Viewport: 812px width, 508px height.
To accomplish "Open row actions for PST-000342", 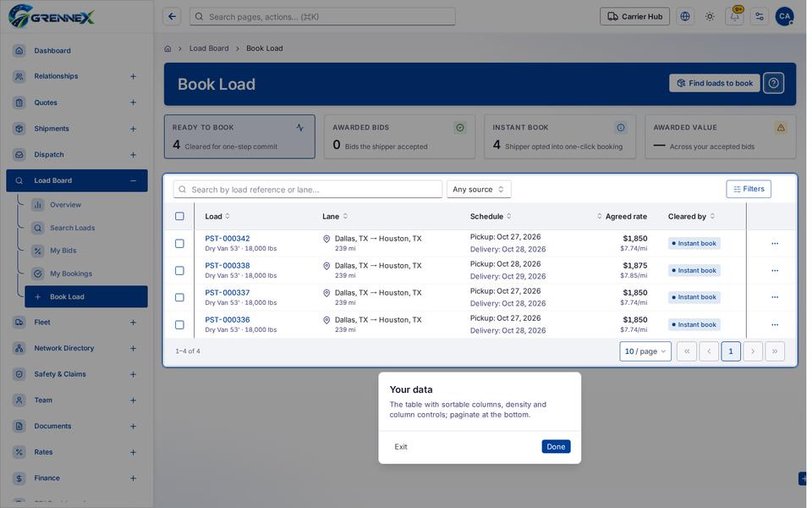I will coord(775,244).
